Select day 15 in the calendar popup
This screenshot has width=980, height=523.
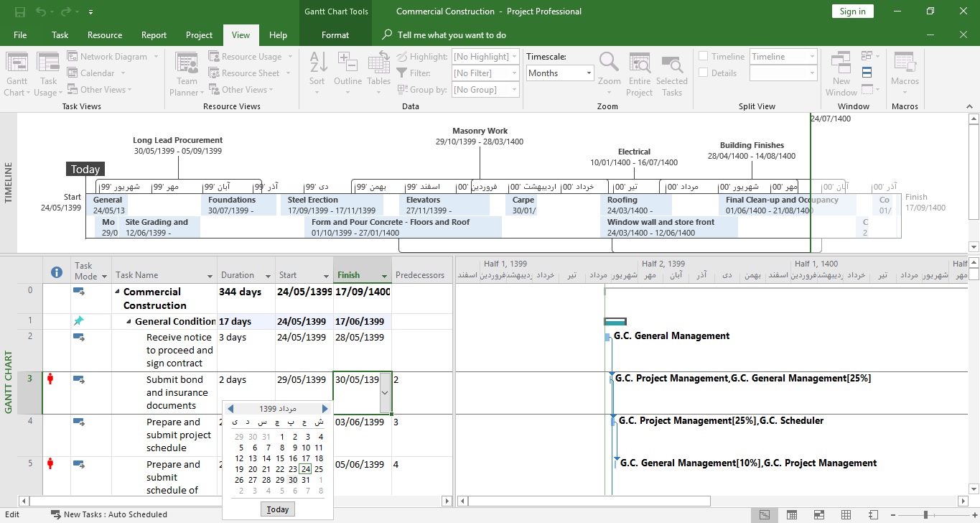[x=279, y=458]
